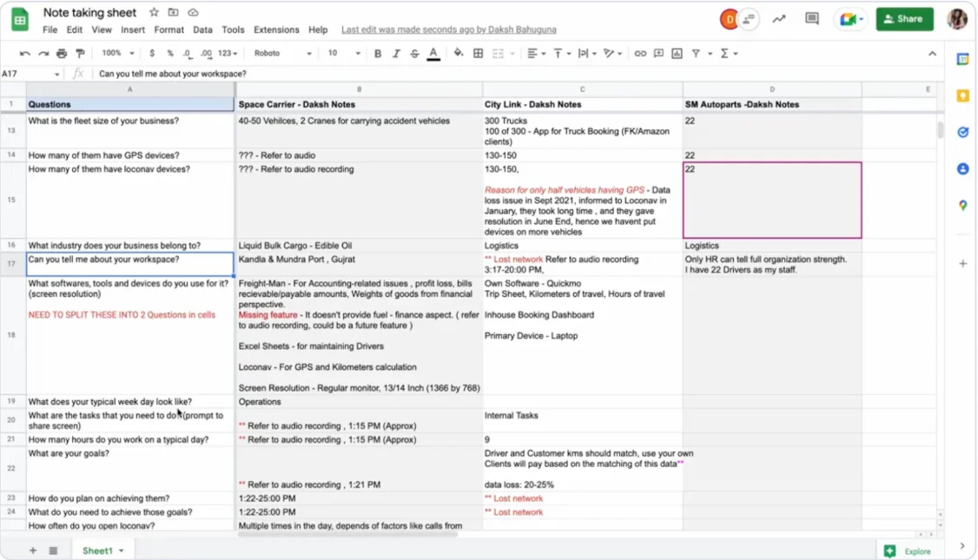Open the Extensions menu
Image resolution: width=978 pixels, height=560 pixels.
tap(275, 30)
